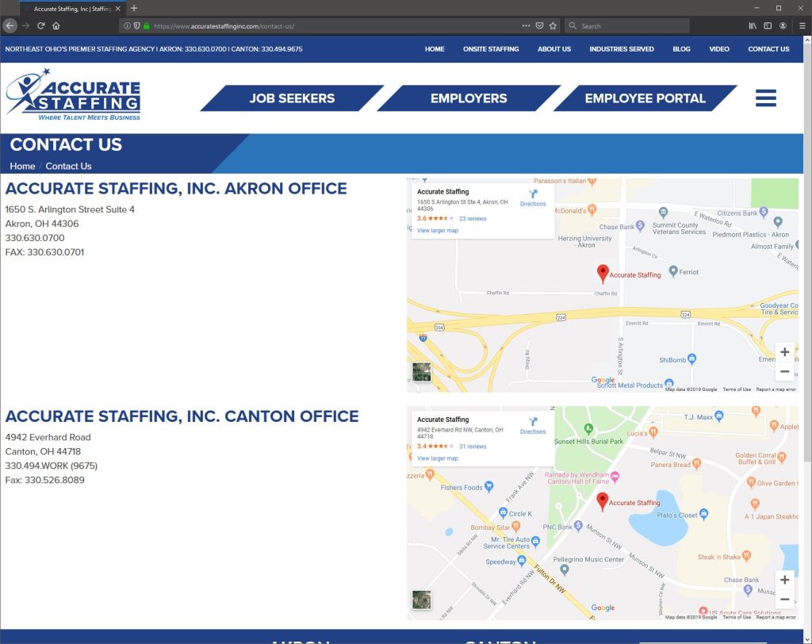This screenshot has width=812, height=644.
Task: Select the ShiBomb marker on the map
Action: 691,358
